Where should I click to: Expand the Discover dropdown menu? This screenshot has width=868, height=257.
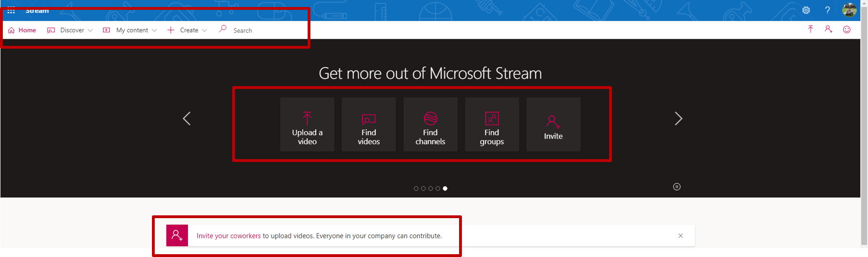(70, 30)
